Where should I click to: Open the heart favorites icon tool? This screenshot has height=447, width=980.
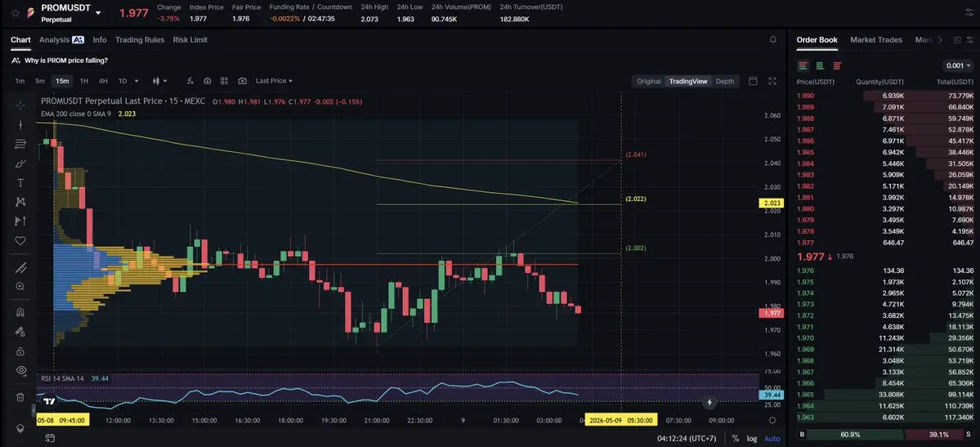(x=20, y=240)
